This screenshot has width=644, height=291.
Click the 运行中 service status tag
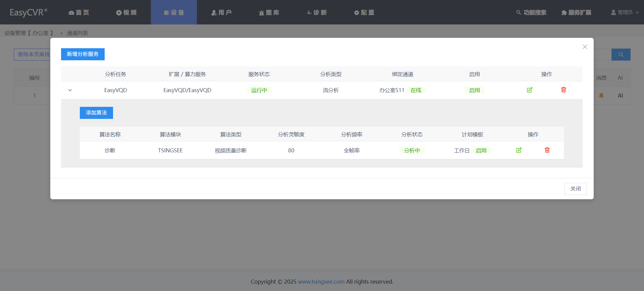coord(259,90)
